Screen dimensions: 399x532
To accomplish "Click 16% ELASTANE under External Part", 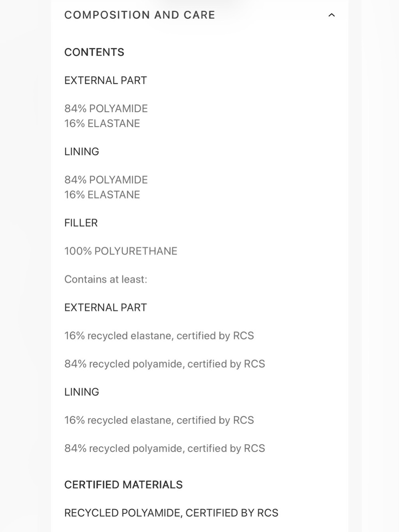I will pos(102,124).
